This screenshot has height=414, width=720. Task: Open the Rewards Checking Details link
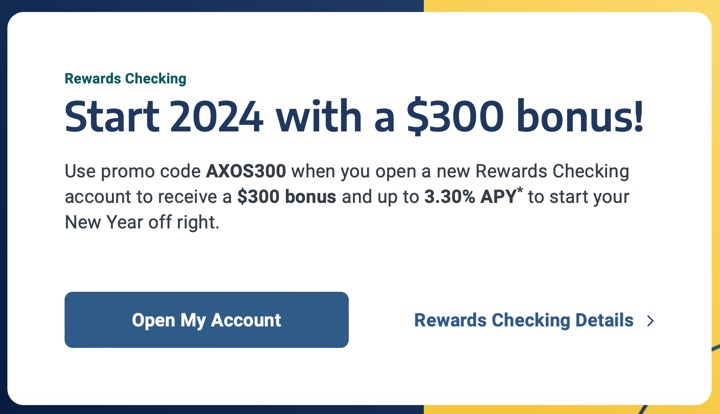coord(523,320)
